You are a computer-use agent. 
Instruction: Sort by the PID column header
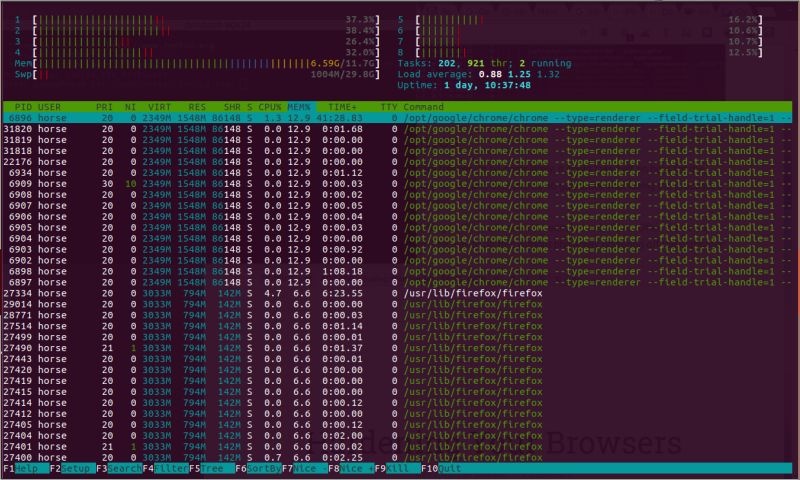click(23, 107)
